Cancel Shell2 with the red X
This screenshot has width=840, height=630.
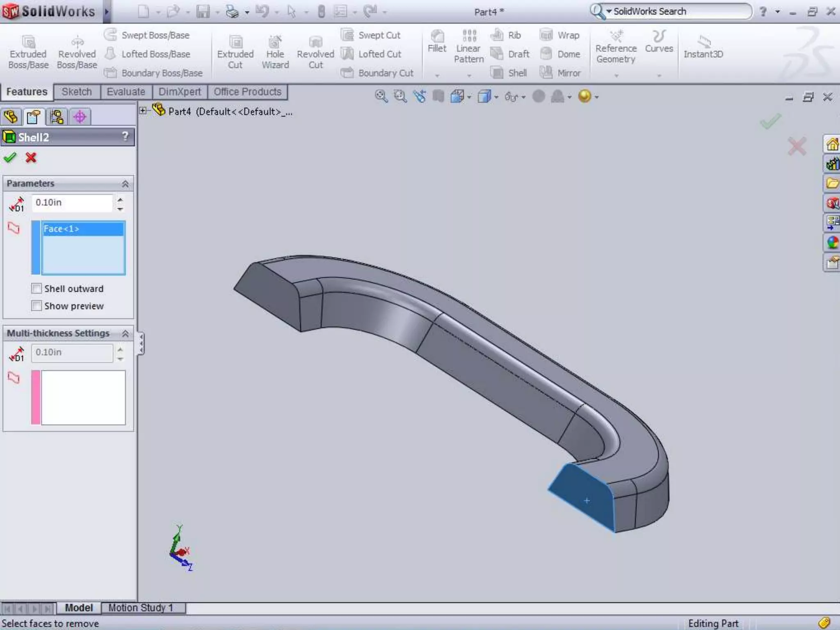pos(31,157)
